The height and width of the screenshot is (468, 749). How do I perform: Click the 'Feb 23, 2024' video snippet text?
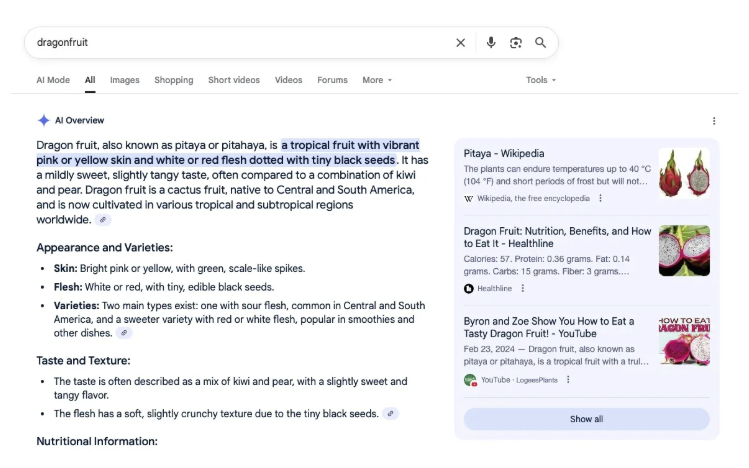(556, 355)
